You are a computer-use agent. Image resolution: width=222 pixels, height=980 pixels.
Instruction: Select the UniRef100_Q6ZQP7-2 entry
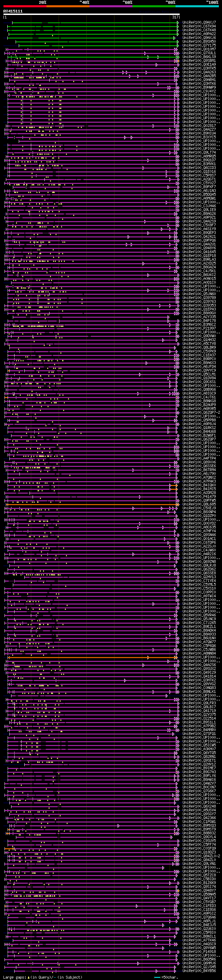tap(201, 412)
